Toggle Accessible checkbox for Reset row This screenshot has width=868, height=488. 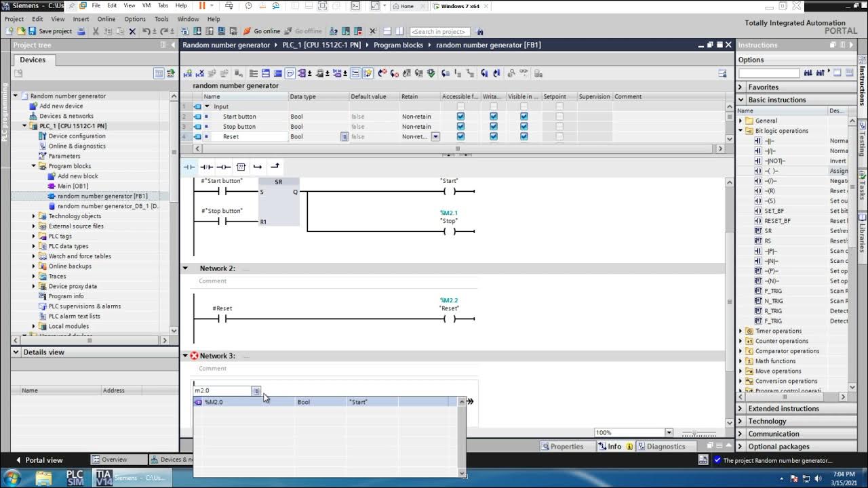(460, 136)
